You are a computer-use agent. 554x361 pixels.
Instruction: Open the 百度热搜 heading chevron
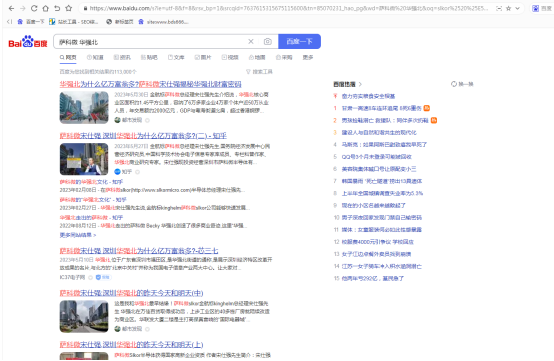360,84
